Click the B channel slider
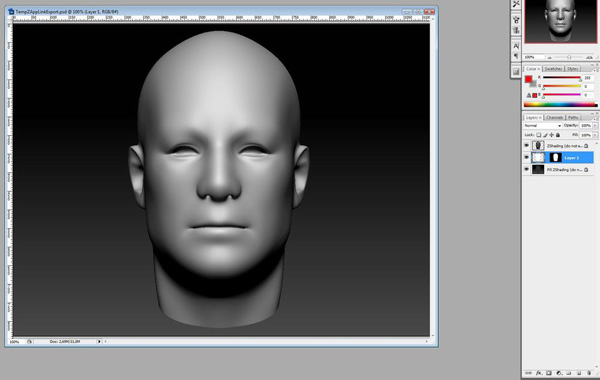This screenshot has height=380, width=600. click(x=562, y=95)
